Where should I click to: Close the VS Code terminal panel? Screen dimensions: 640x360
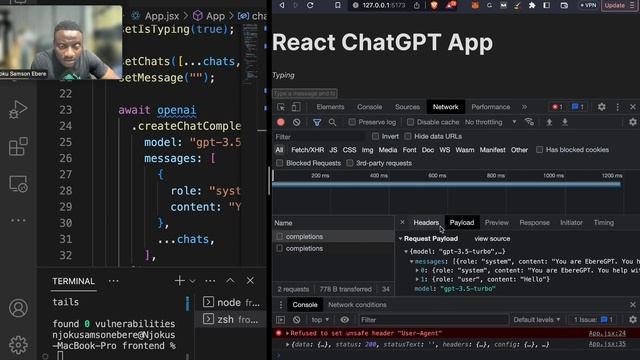click(250, 281)
